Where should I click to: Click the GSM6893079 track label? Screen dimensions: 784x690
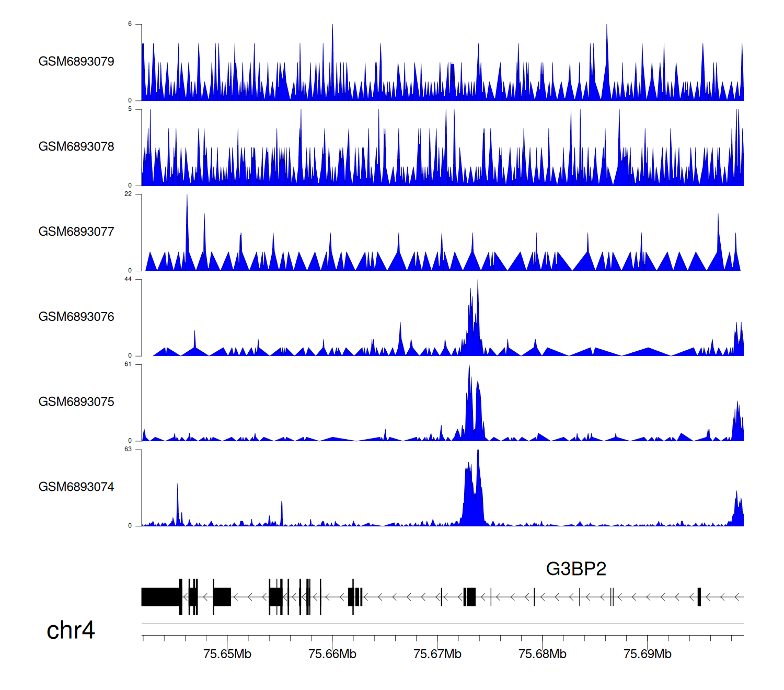point(76,62)
